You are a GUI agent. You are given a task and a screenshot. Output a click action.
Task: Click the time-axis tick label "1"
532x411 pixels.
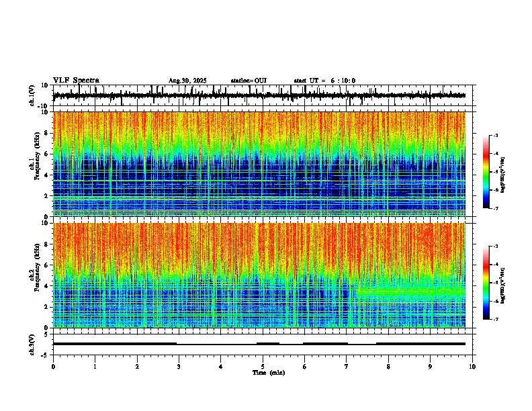click(x=95, y=367)
